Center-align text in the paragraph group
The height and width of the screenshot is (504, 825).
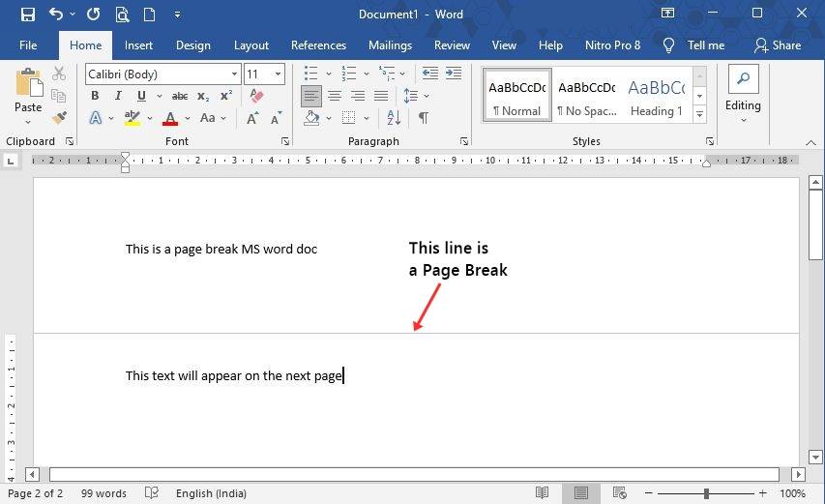click(335, 96)
